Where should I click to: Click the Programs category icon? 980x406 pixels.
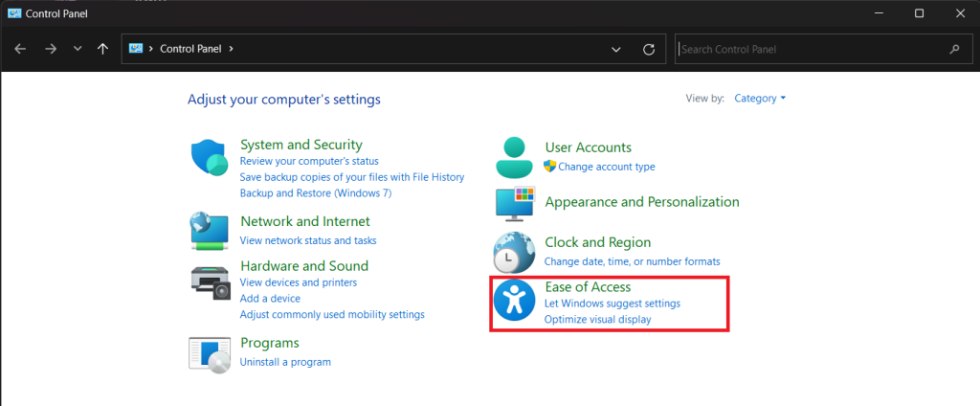(x=210, y=353)
